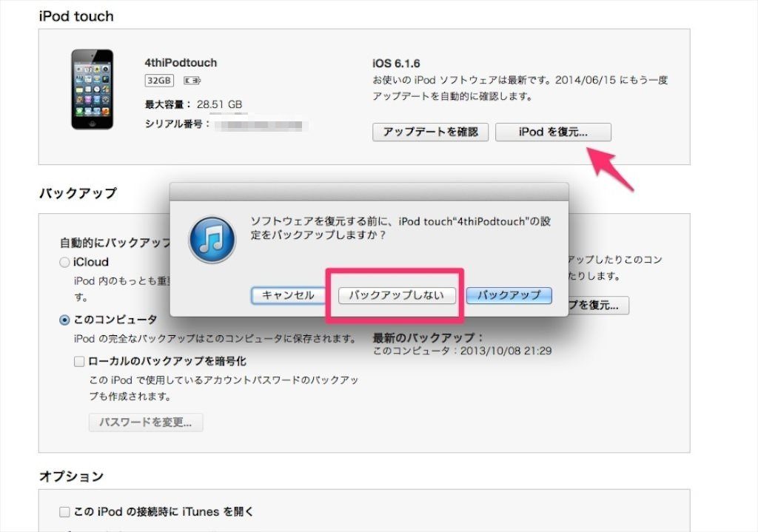Enable ローカルのバックアップを暗号化 checkbox
758x532 pixels.
pos(79,361)
